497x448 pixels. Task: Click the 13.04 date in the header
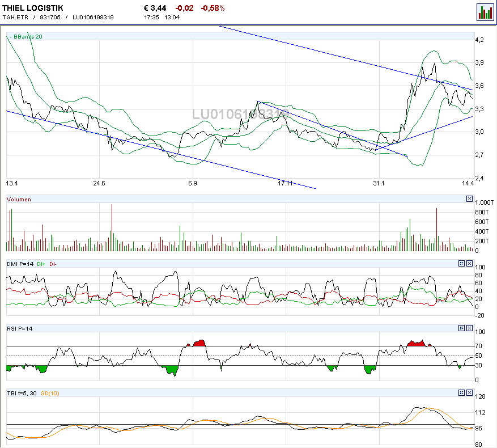pyautogui.click(x=172, y=18)
